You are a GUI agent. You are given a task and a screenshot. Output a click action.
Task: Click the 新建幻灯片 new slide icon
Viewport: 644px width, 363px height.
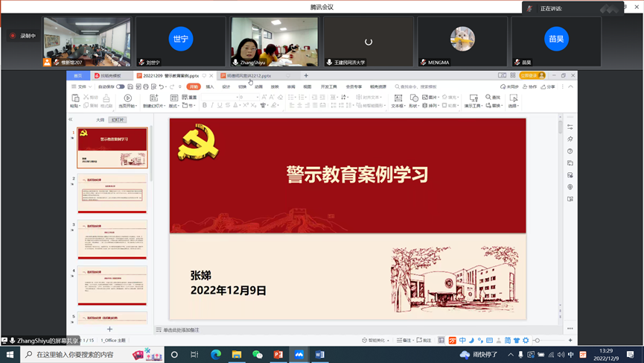153,98
